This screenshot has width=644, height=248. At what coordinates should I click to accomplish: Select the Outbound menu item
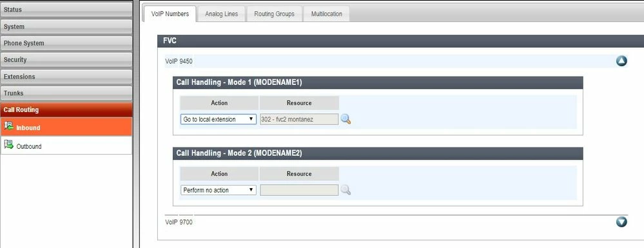click(66, 146)
